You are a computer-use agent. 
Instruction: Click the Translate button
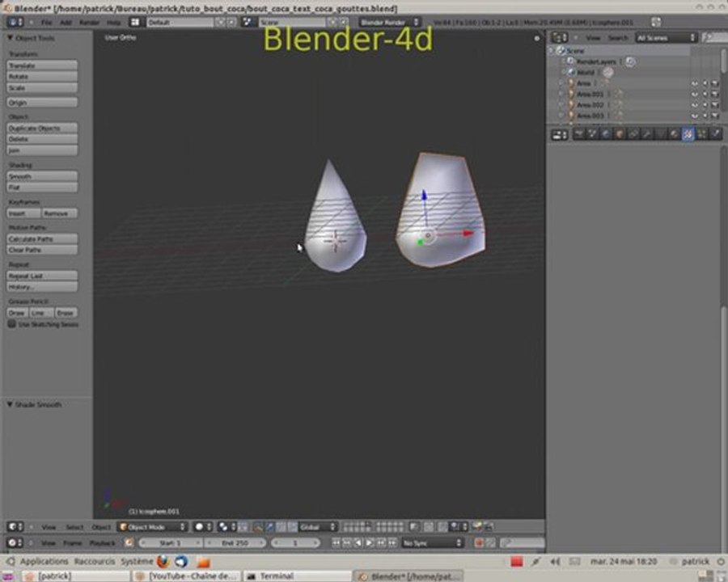(x=42, y=65)
